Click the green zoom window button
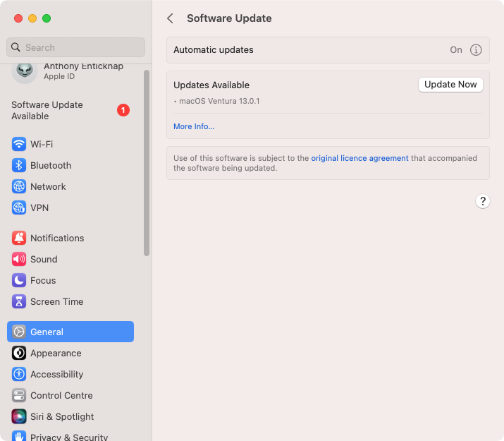This screenshot has width=504, height=441. [x=47, y=18]
